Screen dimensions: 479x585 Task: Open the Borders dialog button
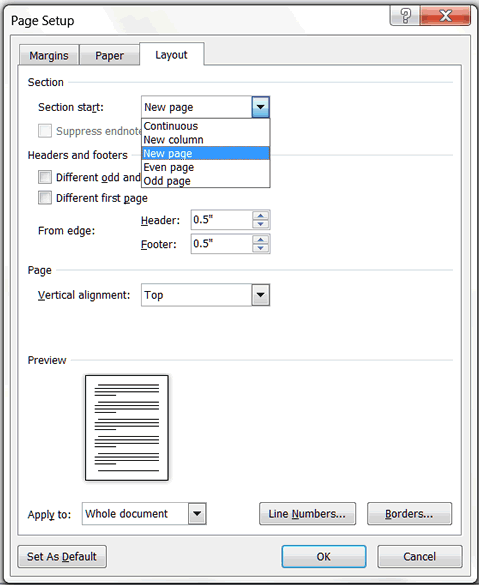409,514
